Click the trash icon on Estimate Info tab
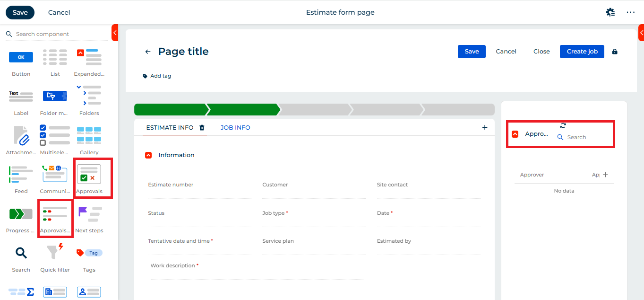Viewport: 644px width, 300px height. click(202, 127)
